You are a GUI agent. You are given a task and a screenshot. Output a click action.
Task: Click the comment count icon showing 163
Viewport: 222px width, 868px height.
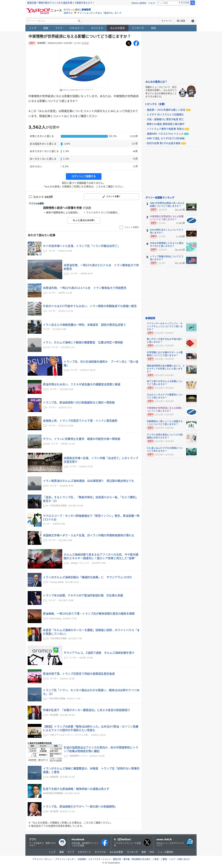77,43
